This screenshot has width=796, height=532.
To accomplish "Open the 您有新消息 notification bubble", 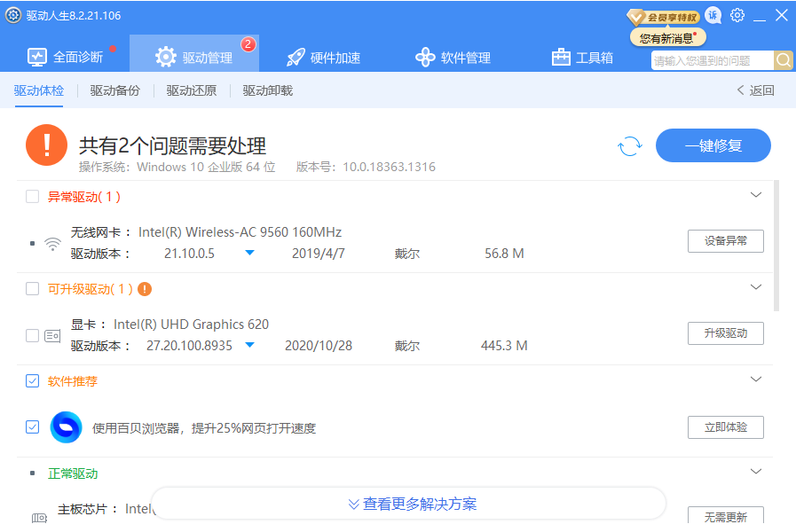I will coord(668,38).
